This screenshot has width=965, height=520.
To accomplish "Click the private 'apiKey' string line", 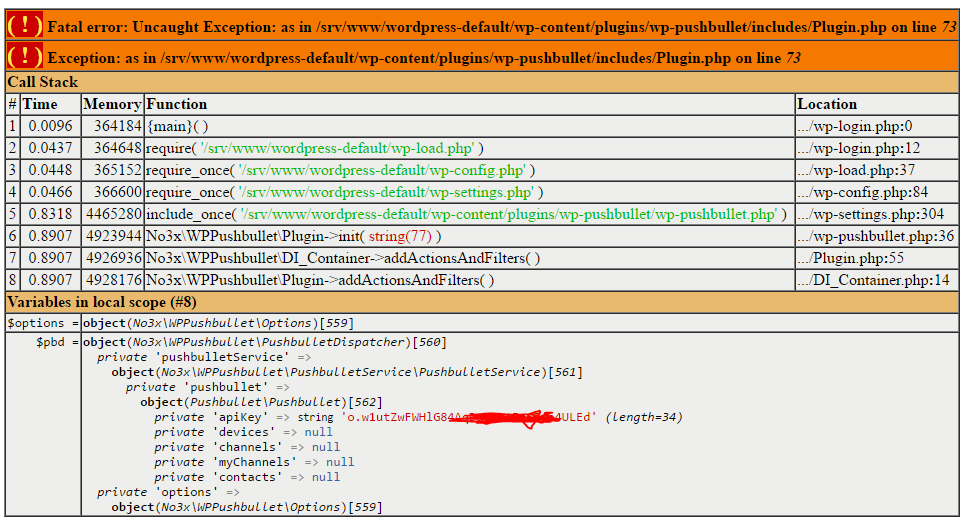I will point(418,417).
